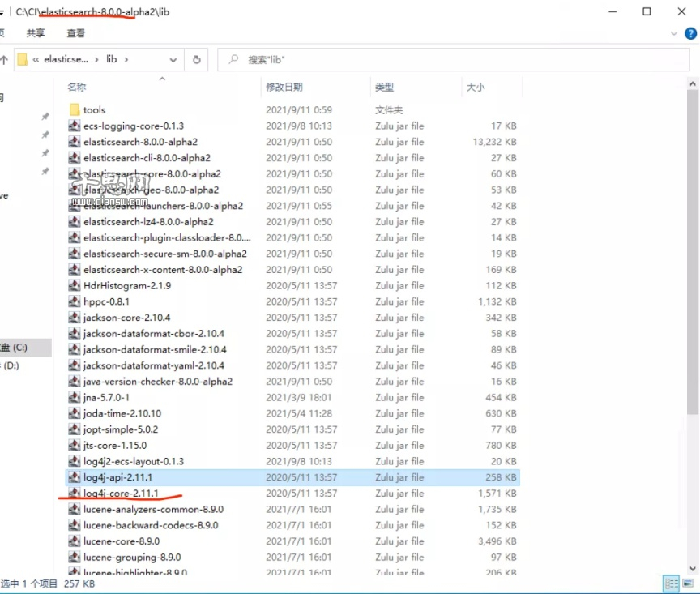Sort by 修改日期 column header
The width and height of the screenshot is (700, 594).
284,87
